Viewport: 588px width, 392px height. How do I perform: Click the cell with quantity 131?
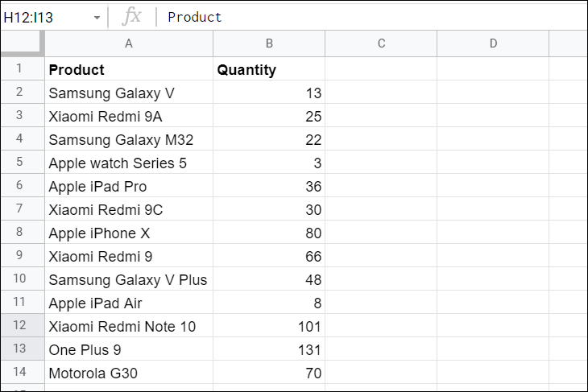click(269, 349)
